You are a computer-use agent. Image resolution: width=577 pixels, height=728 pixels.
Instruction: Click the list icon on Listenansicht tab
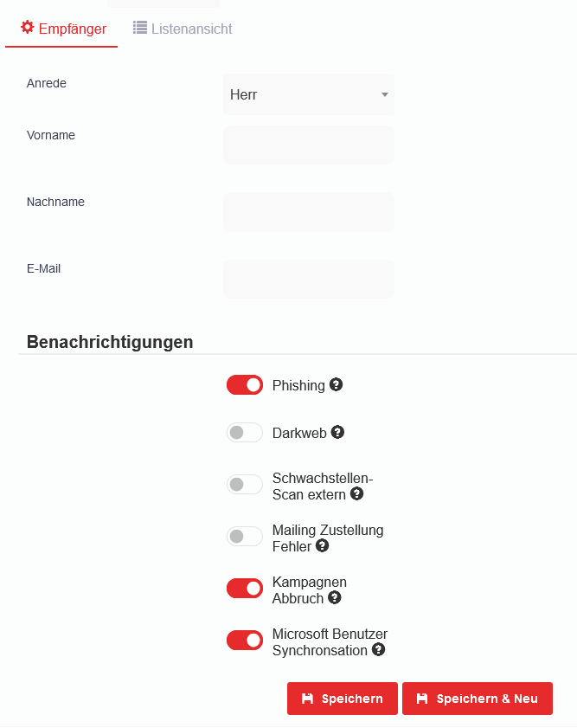click(x=139, y=28)
